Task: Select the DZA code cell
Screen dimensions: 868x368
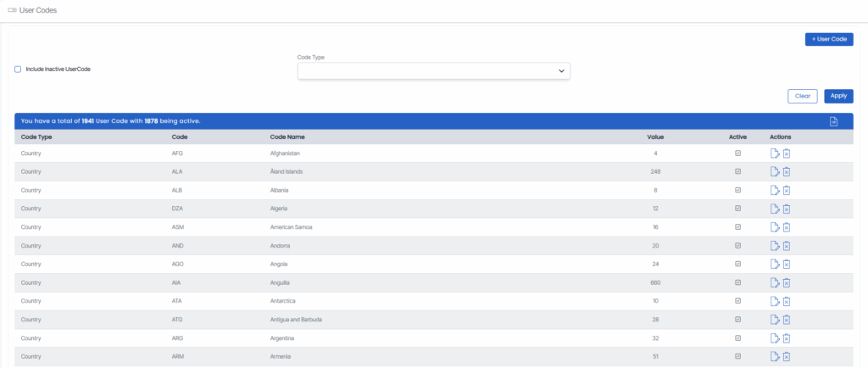Action: tap(178, 209)
